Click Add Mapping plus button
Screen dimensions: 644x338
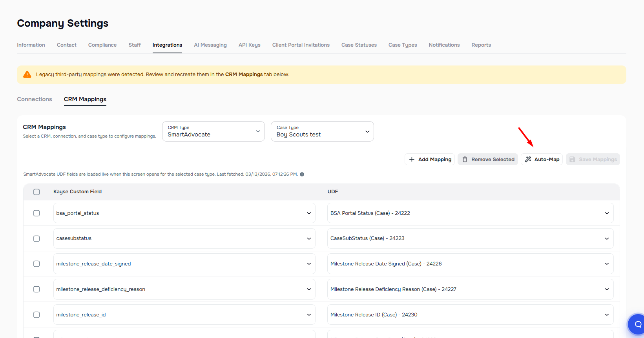(x=430, y=160)
